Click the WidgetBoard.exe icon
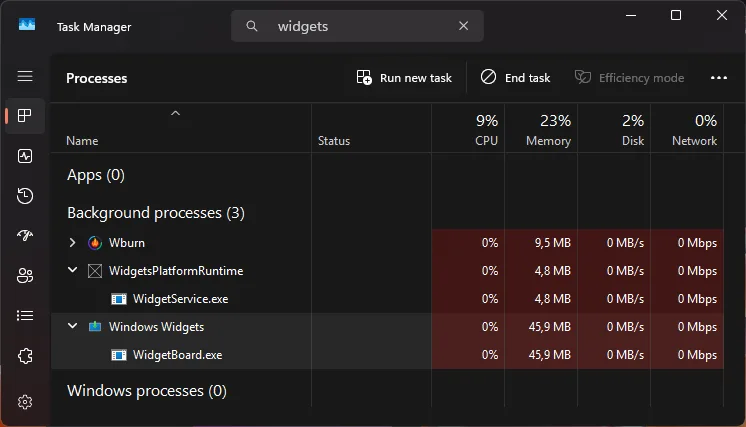 point(118,355)
